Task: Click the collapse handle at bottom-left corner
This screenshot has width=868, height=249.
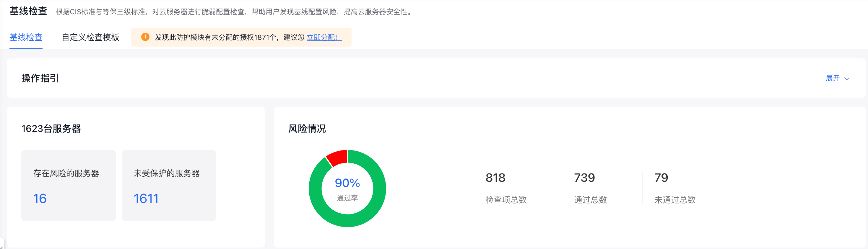Action: pyautogui.click(x=2, y=244)
